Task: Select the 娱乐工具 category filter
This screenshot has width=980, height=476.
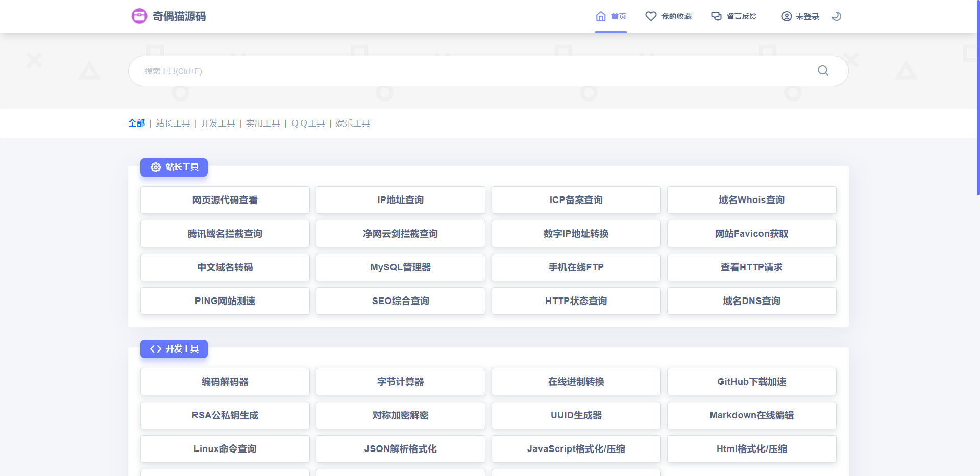Action: point(353,123)
